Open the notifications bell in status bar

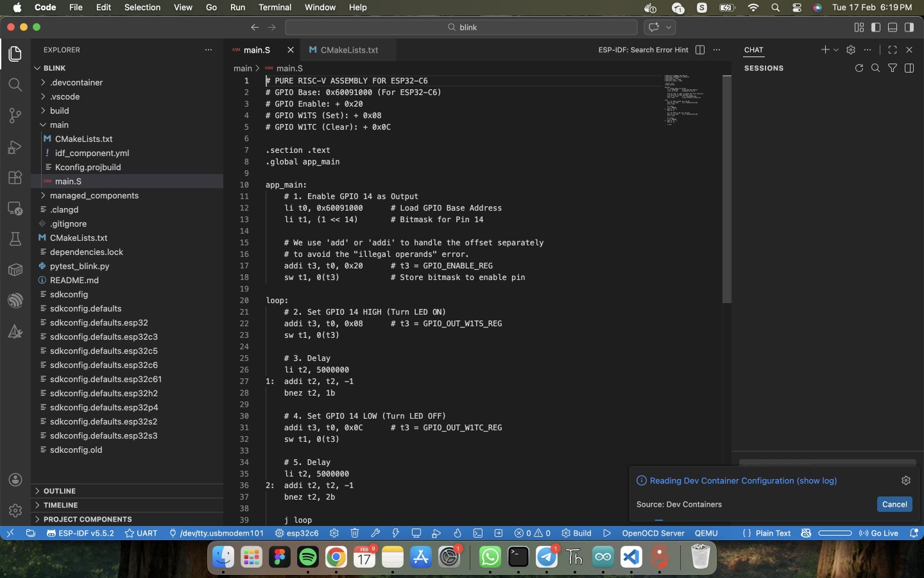[x=914, y=533]
